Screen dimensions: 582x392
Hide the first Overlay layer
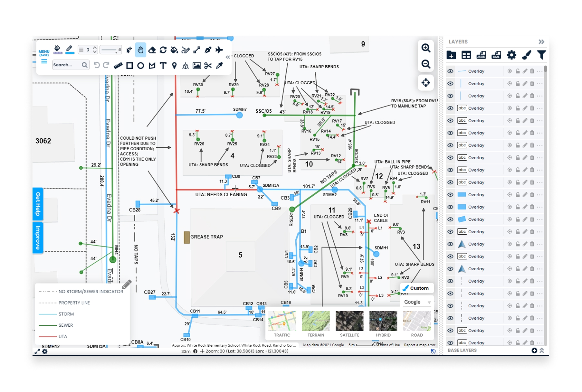(x=450, y=71)
